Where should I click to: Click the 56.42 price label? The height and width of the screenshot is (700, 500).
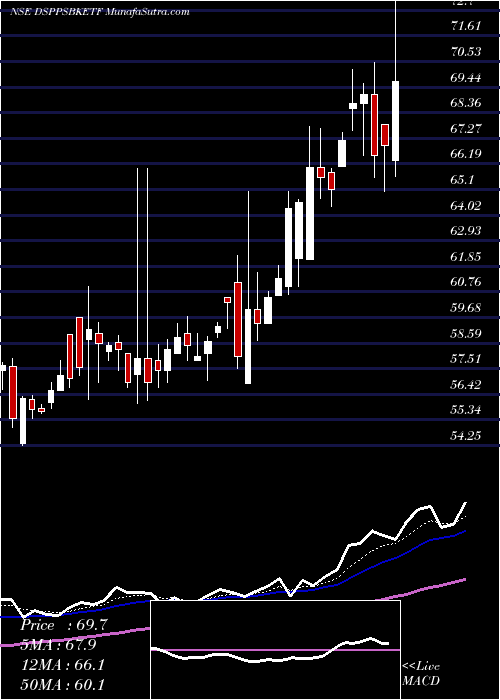coord(466,385)
